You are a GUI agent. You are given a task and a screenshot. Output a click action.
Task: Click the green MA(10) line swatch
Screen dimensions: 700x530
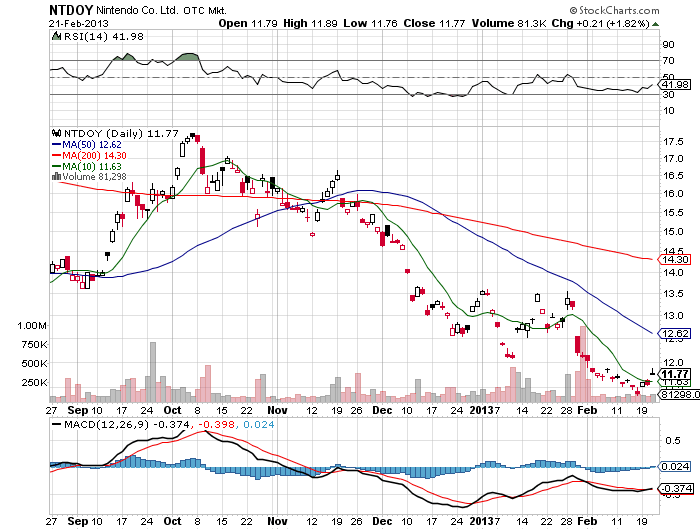pyautogui.click(x=56, y=167)
